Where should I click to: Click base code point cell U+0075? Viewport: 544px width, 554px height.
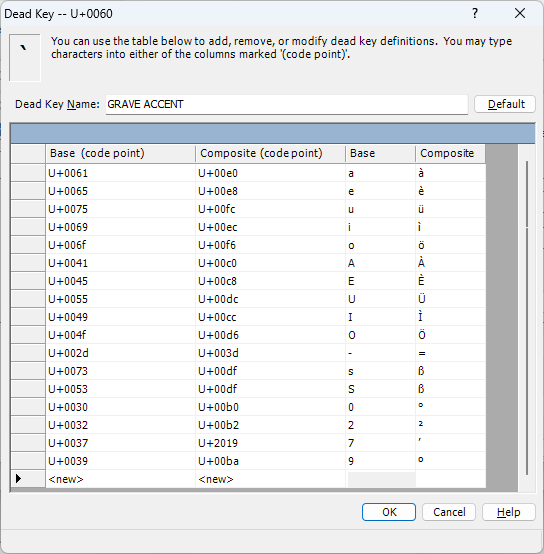[120, 209]
